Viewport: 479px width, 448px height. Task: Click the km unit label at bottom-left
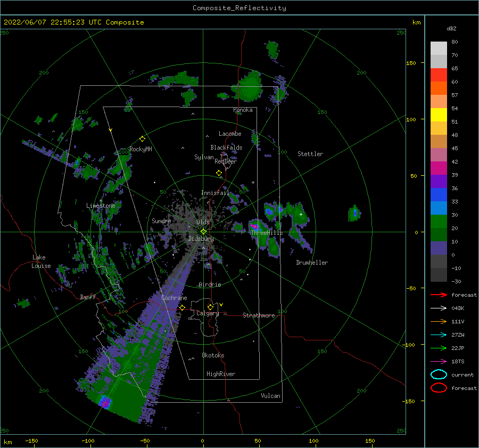point(8,442)
